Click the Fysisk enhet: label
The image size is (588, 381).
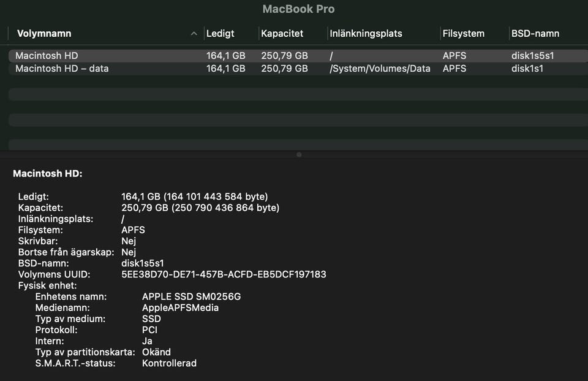click(x=47, y=285)
